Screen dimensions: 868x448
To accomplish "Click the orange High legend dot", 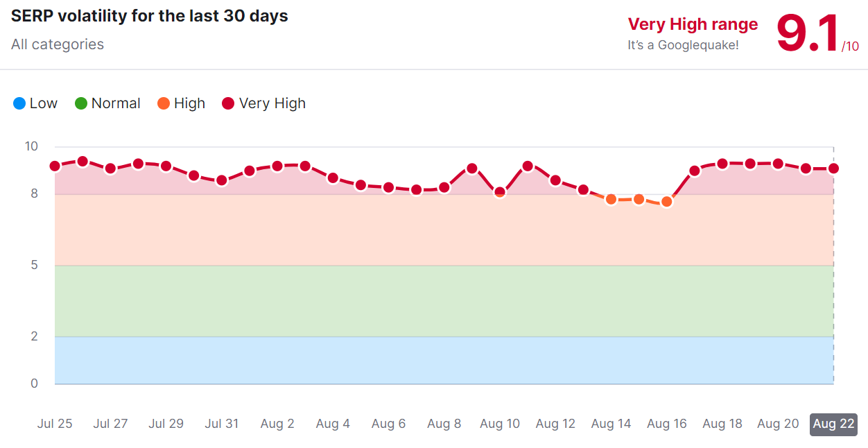I will pyautogui.click(x=164, y=103).
